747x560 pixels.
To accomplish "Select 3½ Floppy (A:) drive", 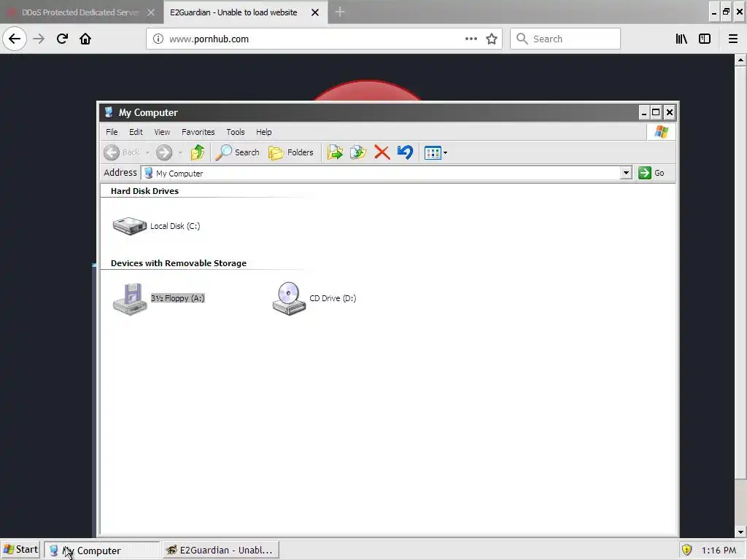I will point(158,298).
